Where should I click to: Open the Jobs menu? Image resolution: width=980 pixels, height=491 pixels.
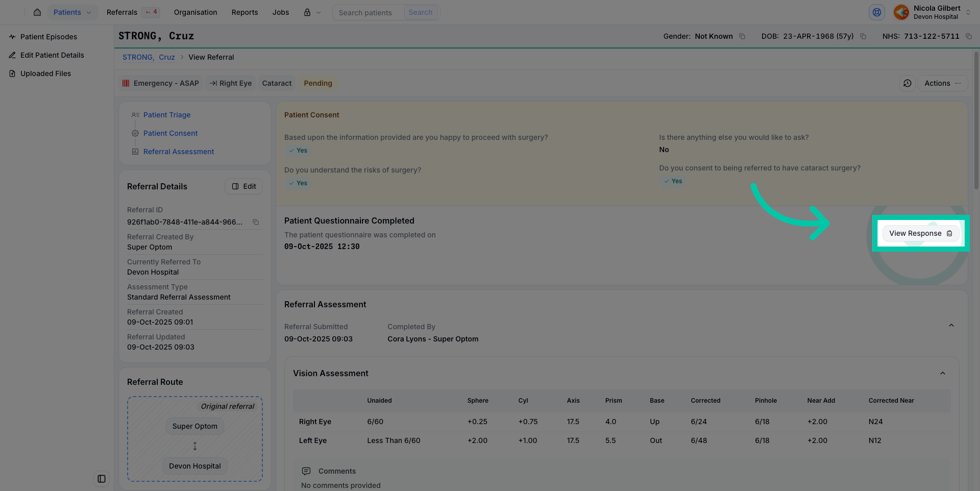(x=281, y=12)
